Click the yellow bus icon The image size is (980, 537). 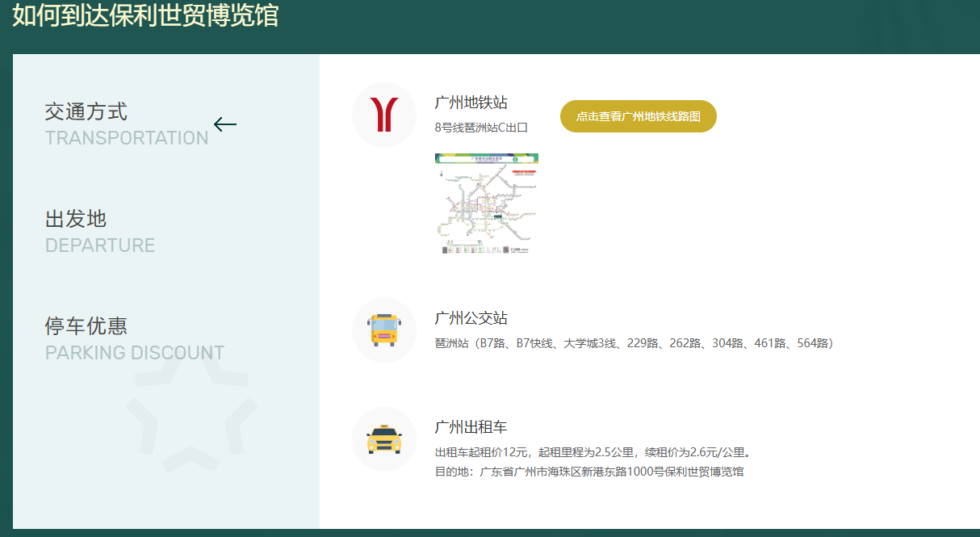tap(384, 329)
